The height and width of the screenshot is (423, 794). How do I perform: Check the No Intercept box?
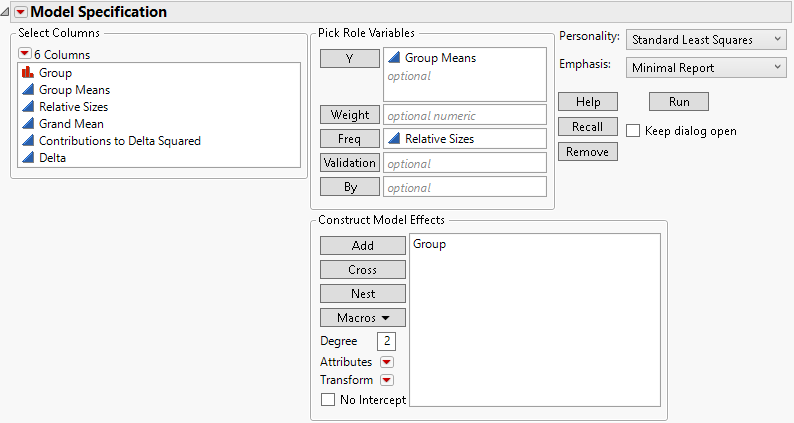click(x=328, y=400)
